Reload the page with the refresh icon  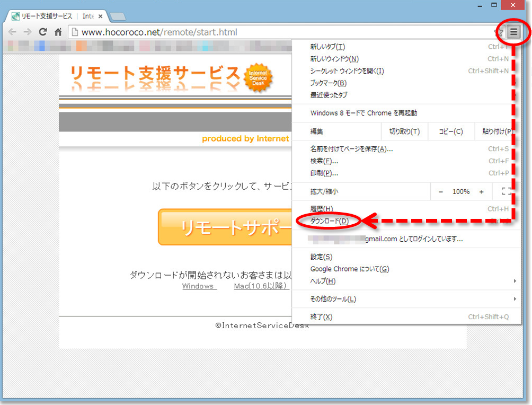[x=43, y=32]
